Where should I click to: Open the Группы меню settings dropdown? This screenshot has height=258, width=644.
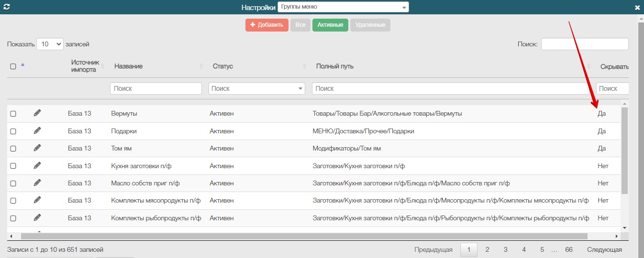[x=343, y=7]
